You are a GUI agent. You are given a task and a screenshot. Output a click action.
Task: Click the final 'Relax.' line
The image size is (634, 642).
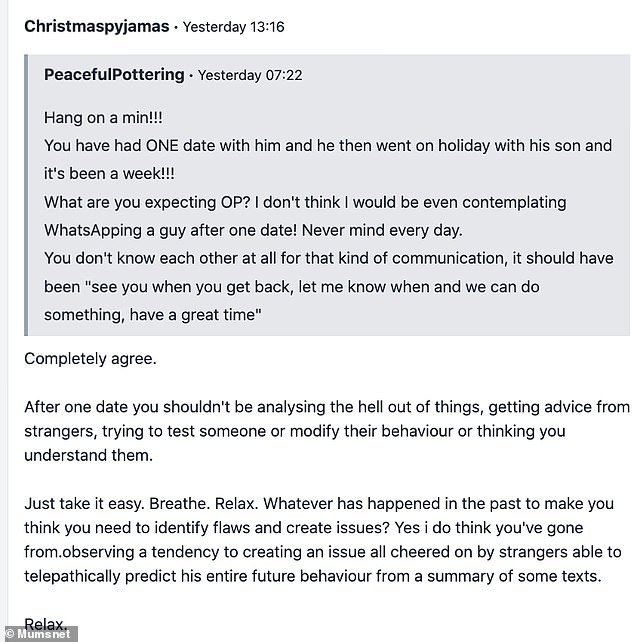tap(45, 624)
